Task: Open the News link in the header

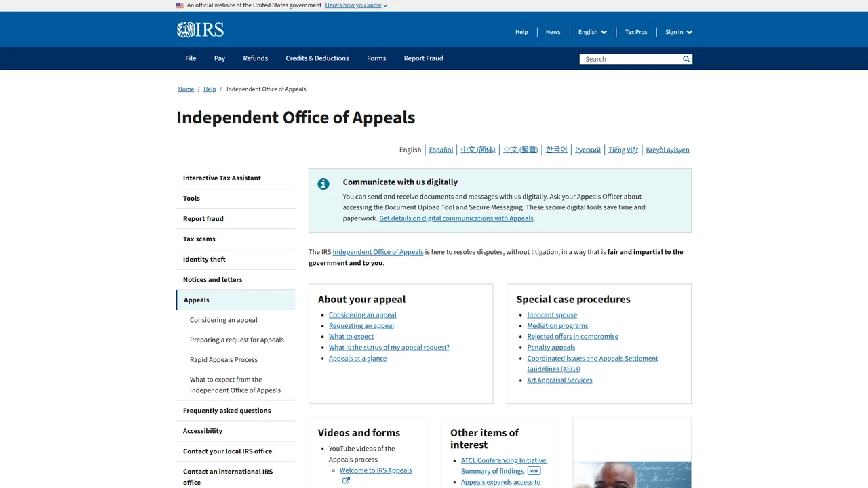Action: [553, 32]
